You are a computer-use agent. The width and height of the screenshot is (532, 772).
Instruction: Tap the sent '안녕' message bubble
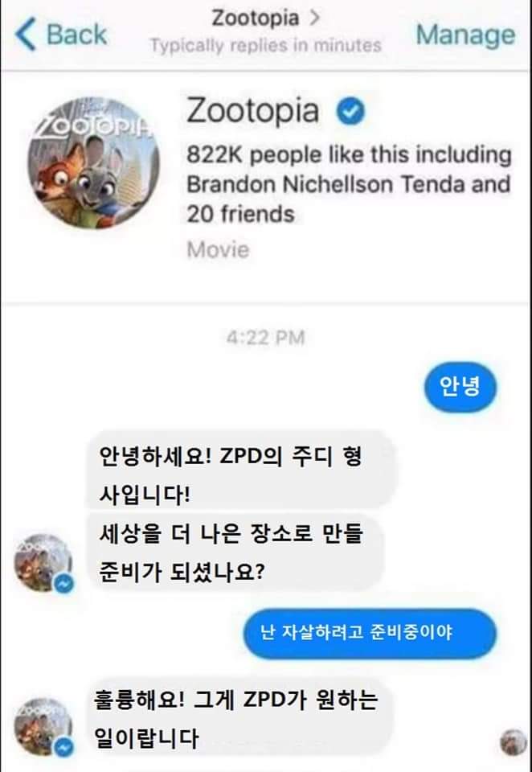(x=460, y=387)
